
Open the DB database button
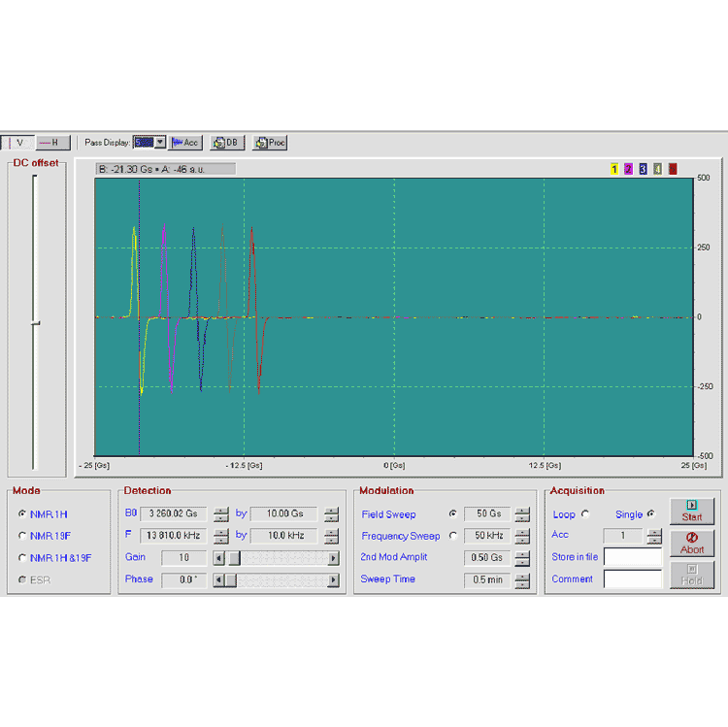[227, 143]
